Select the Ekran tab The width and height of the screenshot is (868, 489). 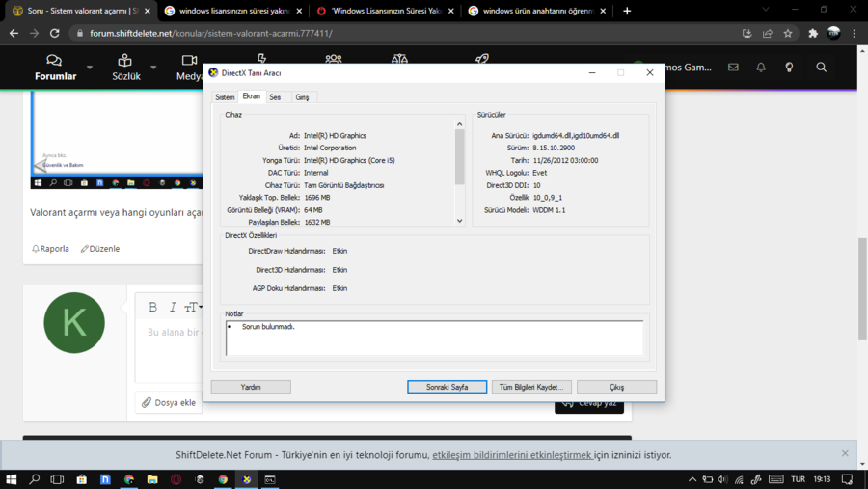click(252, 96)
